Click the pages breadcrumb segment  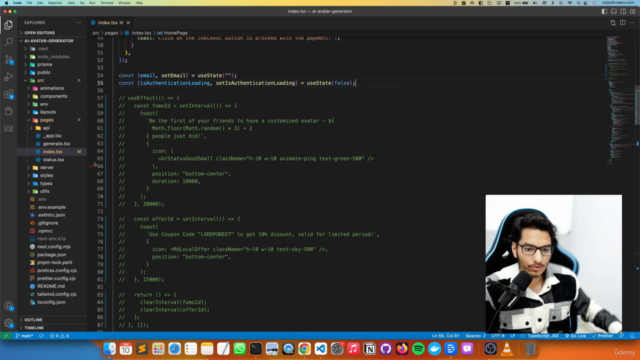[x=111, y=33]
